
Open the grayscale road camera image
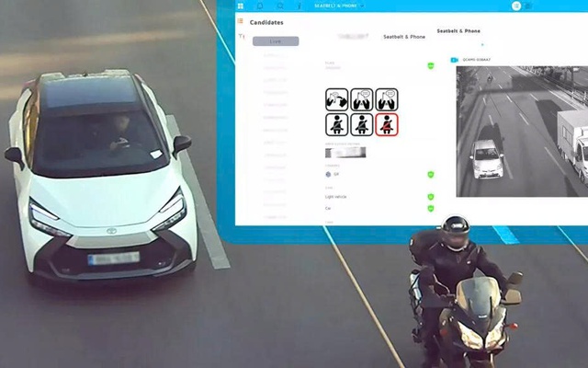pos(521,131)
